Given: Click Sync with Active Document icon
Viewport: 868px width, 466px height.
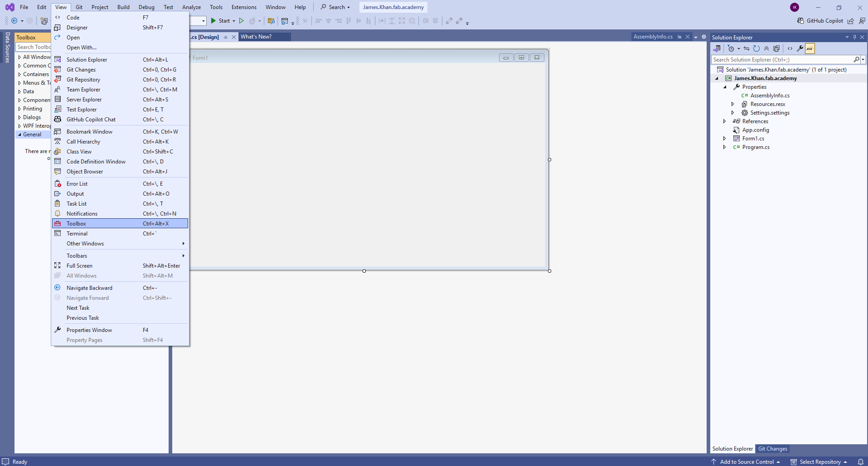Looking at the screenshot, I should point(747,48).
